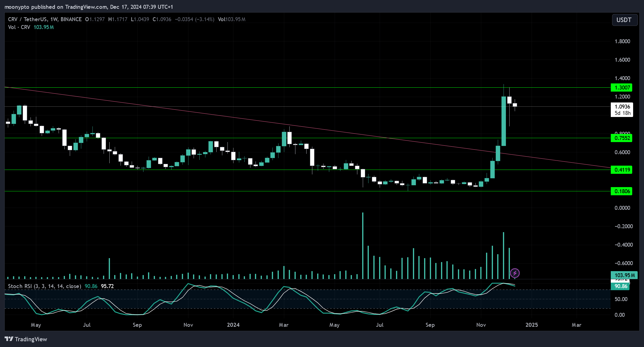Click the 1.6000 price axis tick
Screen dimensions: 644x347
[622, 60]
